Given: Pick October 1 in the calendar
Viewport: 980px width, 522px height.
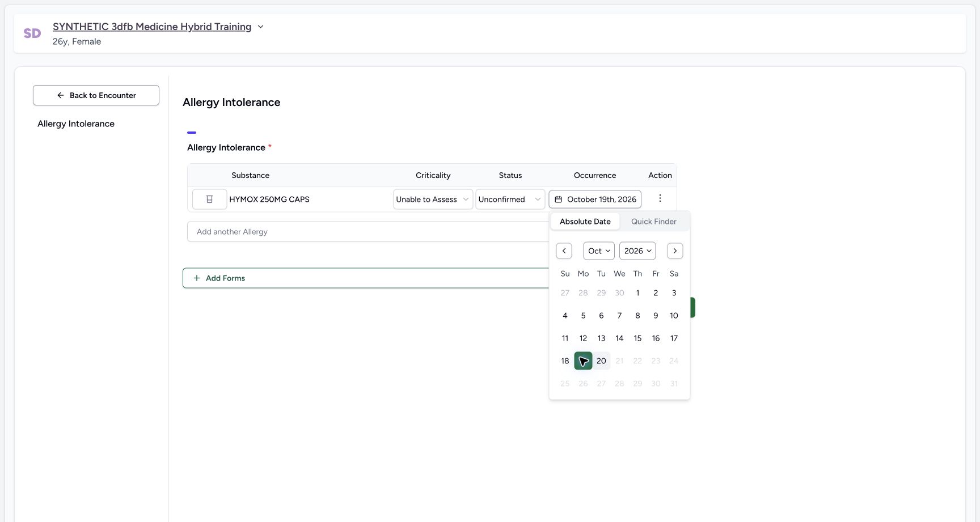Looking at the screenshot, I should [x=637, y=293].
